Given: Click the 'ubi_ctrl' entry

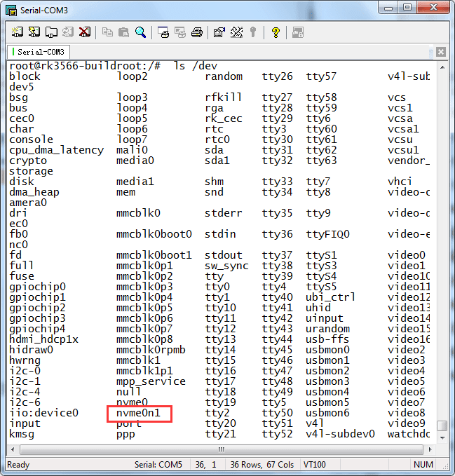Looking at the screenshot, I should [330, 297].
